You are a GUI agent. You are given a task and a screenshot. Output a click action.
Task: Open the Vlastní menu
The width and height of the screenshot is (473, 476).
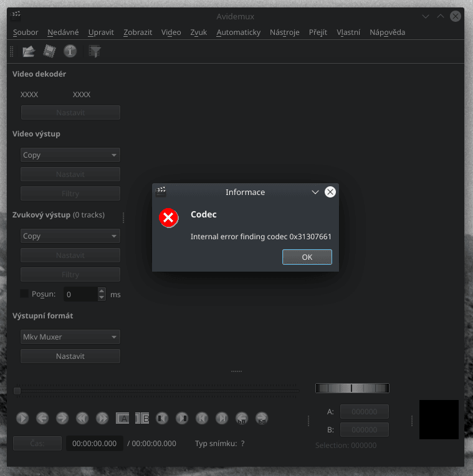click(x=348, y=32)
